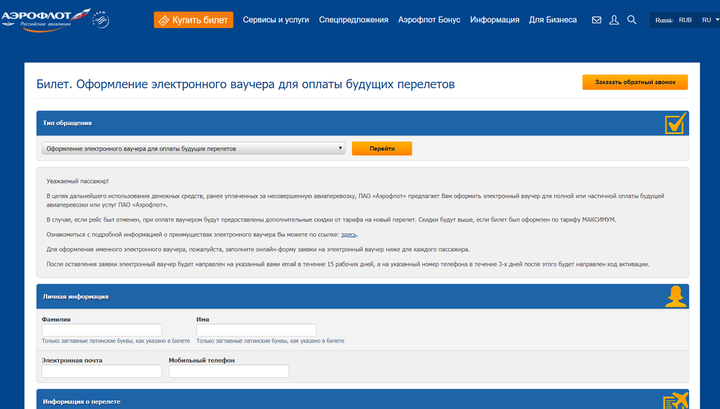Screen dimensions: 720x409
Task: Follow the здесь link
Action: click(349, 235)
